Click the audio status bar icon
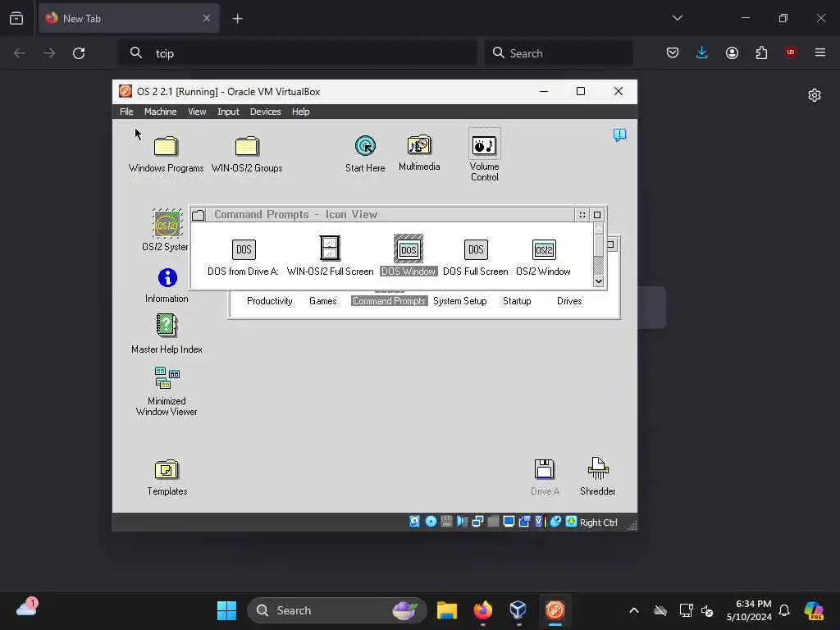This screenshot has width=840, height=630. 463,522
